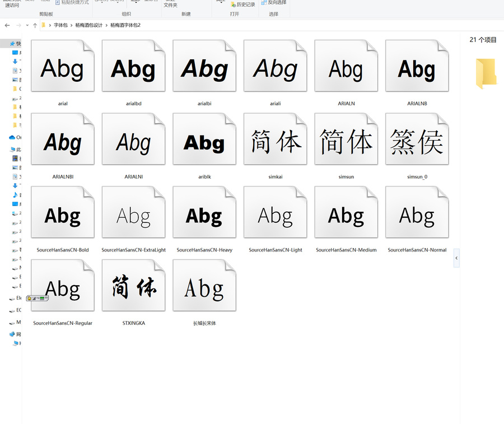Select the ariali italic font icon
504x424 pixels.
click(x=275, y=66)
